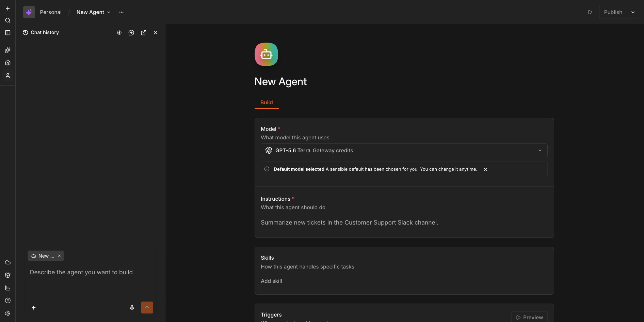Open the three-dots menu beside New Agent
The width and height of the screenshot is (644, 322).
click(x=122, y=12)
